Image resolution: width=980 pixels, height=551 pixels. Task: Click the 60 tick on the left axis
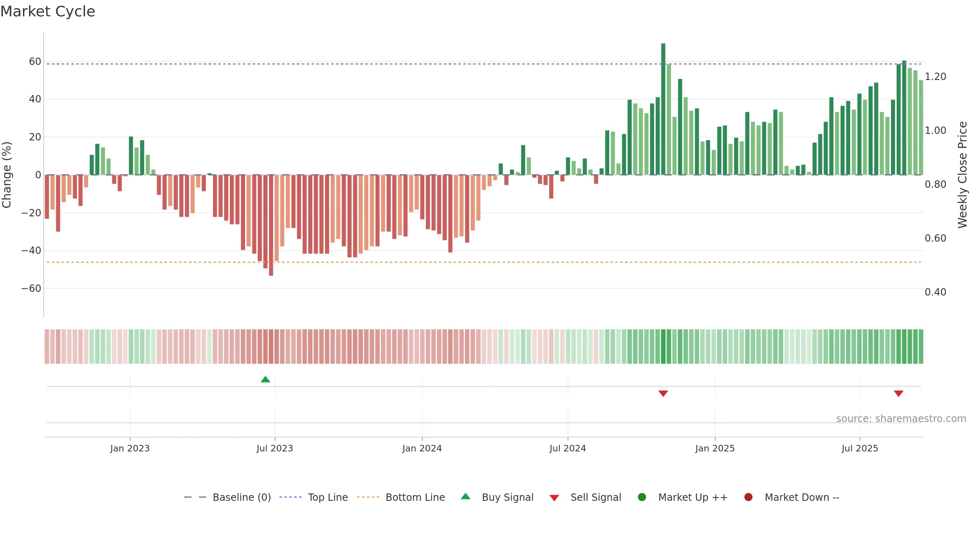click(35, 62)
